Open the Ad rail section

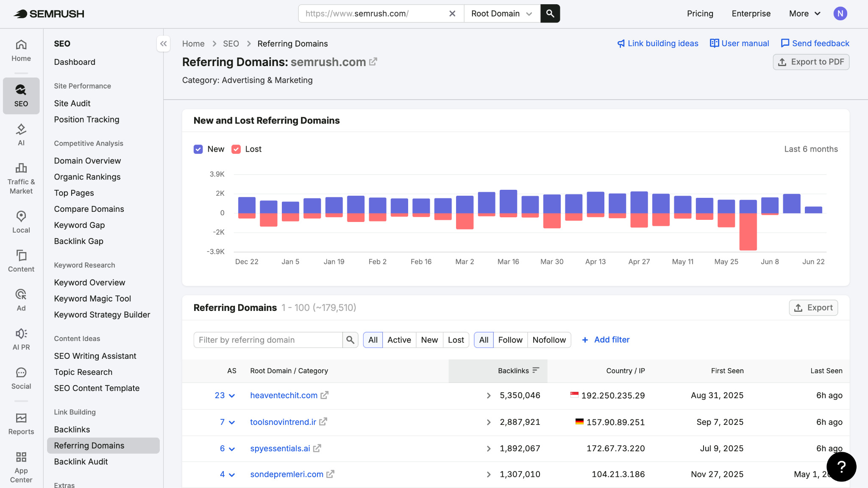click(x=21, y=300)
